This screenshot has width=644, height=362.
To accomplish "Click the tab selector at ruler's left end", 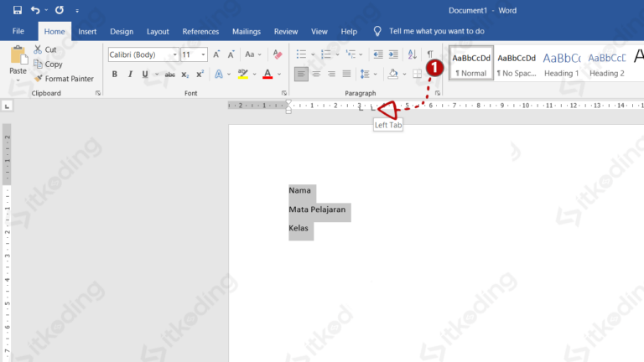I will tap(7, 106).
